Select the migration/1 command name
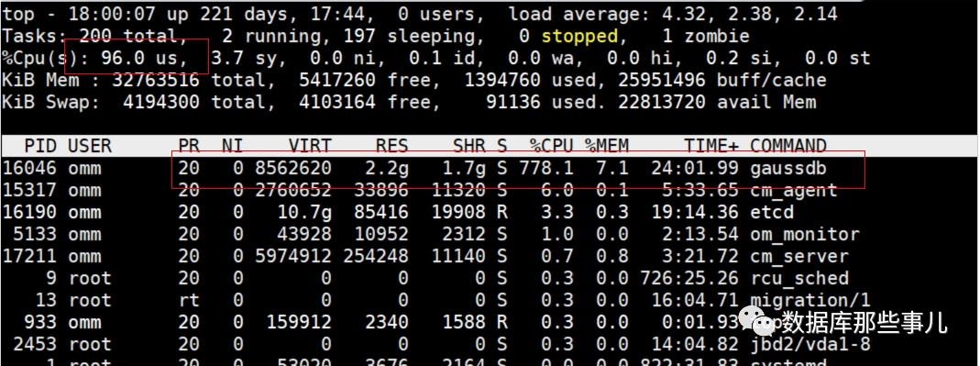This screenshot has height=366, width=980. click(x=810, y=300)
